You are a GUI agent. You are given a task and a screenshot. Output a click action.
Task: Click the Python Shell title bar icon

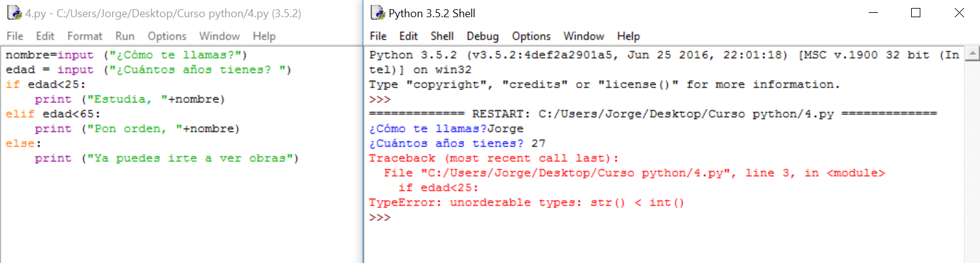[377, 13]
